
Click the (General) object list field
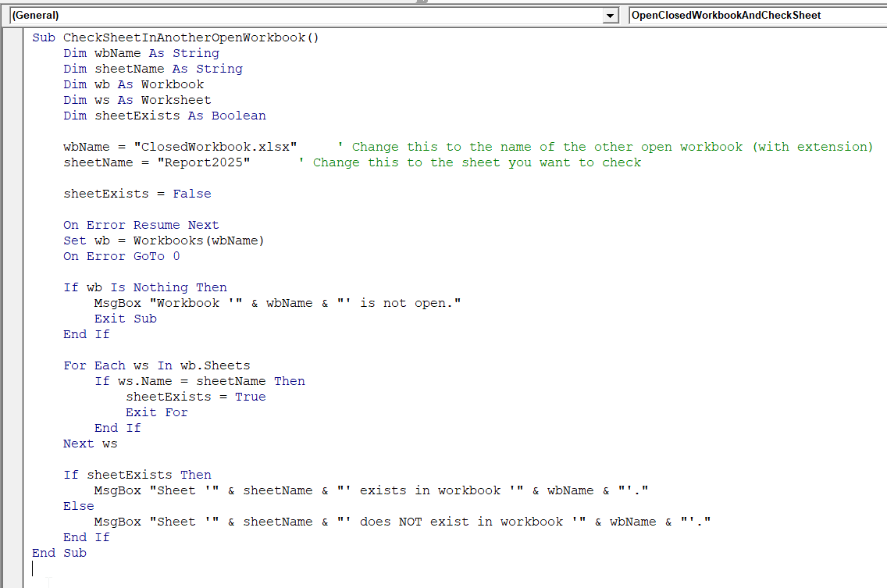pos(305,16)
